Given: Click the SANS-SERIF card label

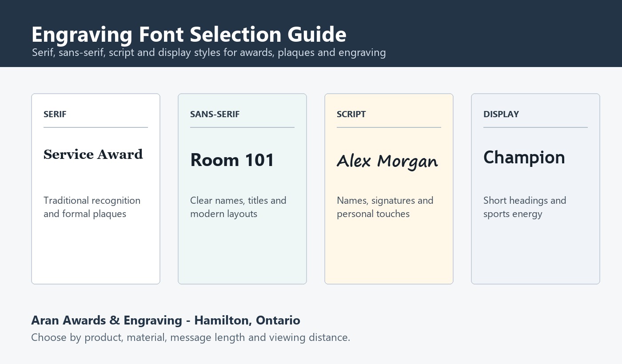Looking at the screenshot, I should coord(215,114).
